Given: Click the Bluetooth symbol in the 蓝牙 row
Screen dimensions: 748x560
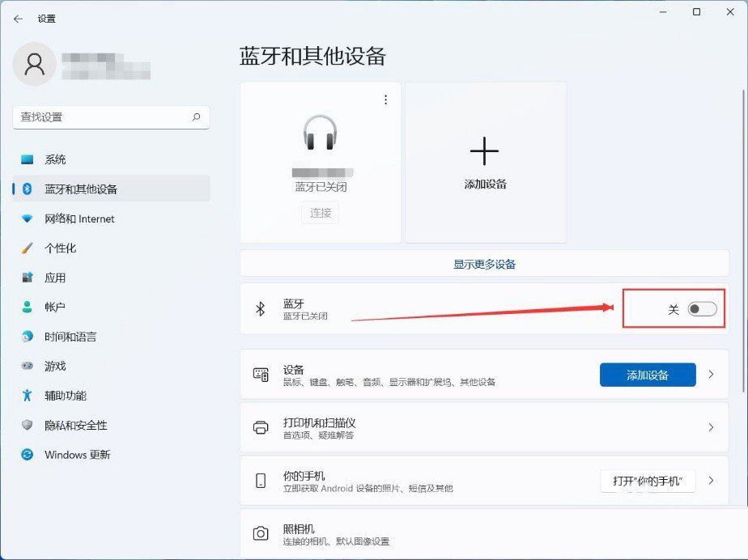Looking at the screenshot, I should click(x=261, y=308).
